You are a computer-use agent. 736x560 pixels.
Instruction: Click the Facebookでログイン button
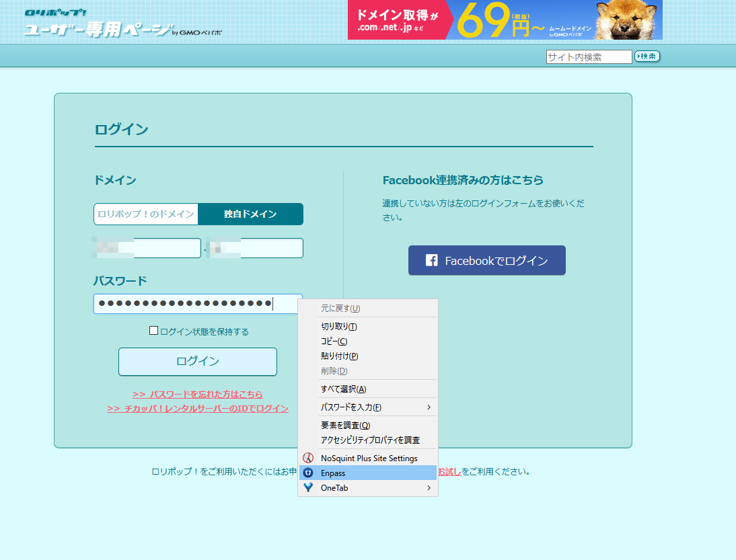487,260
